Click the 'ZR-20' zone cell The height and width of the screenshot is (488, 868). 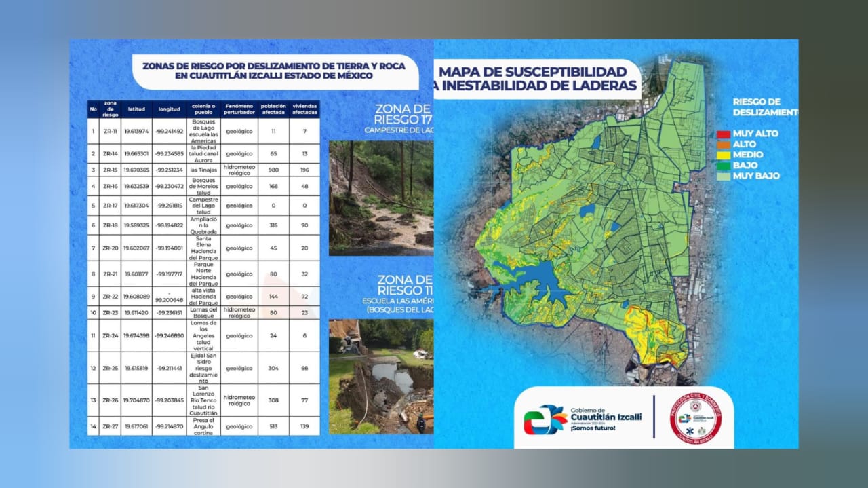[x=111, y=248]
